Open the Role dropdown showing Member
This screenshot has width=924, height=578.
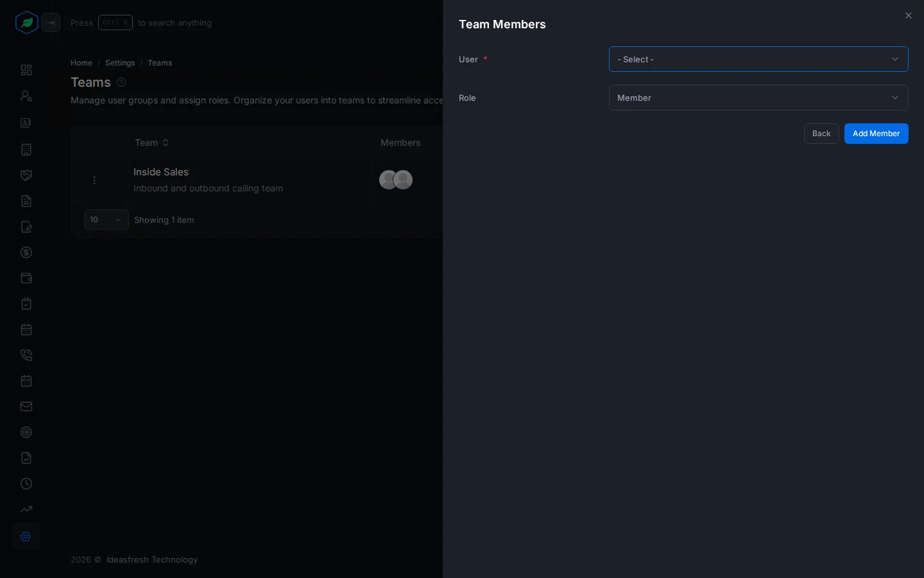click(x=758, y=98)
